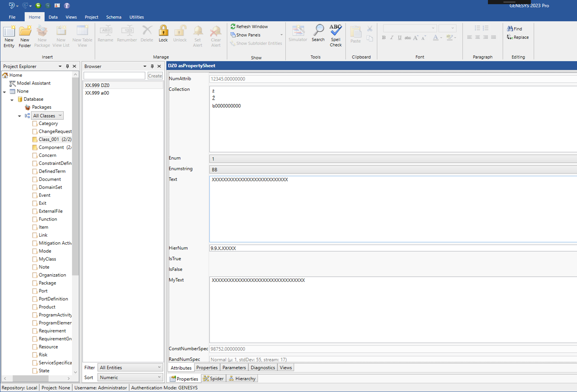Pin the Browser panel
This screenshot has width=577, height=392.
152,66
